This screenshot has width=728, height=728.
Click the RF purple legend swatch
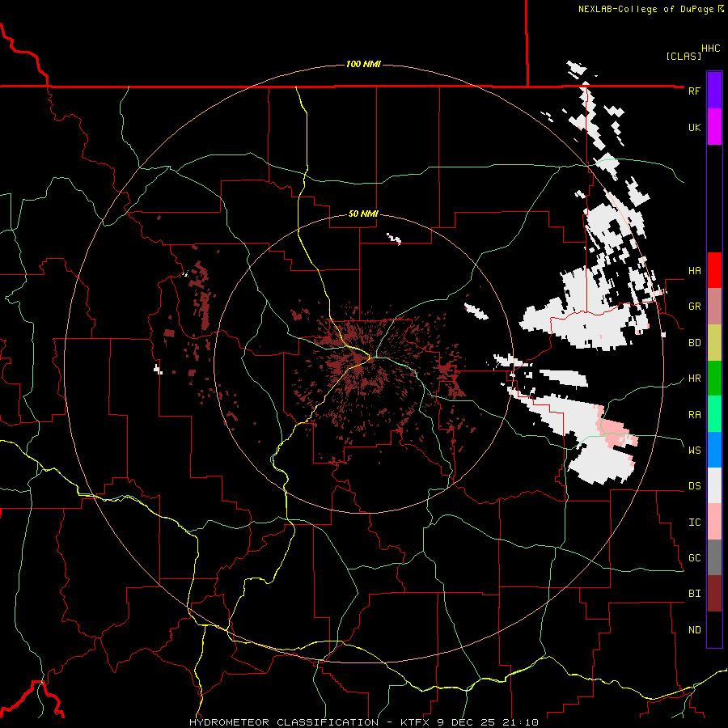(714, 91)
